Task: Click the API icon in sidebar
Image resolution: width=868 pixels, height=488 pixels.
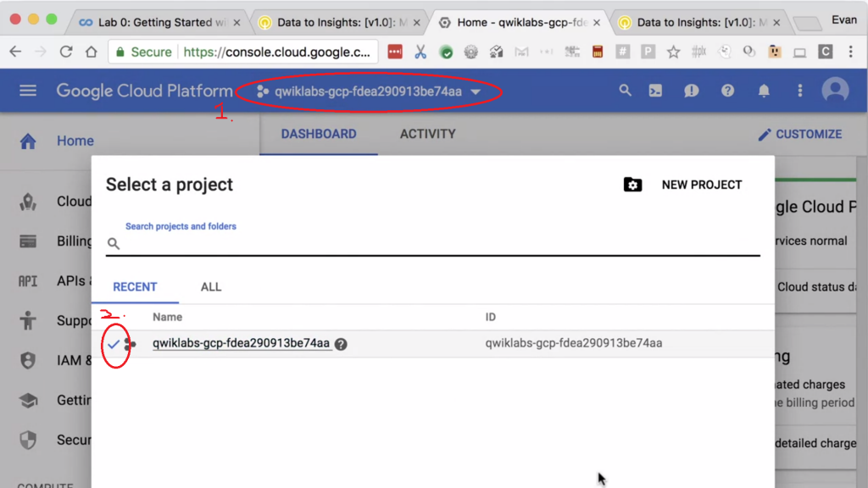Action: coord(28,281)
